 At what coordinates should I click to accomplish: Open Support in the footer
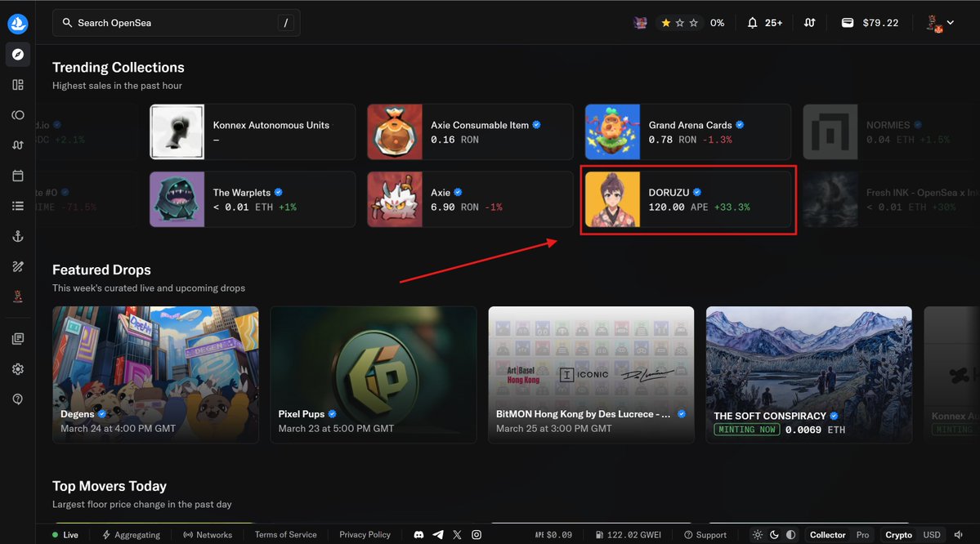(705, 535)
